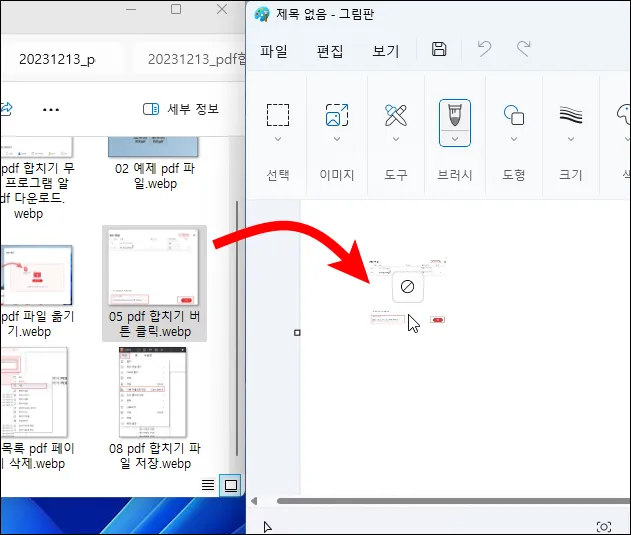Screen dimensions: 631x535
Task: Switch Explorer to details list view
Action: [x=208, y=485]
